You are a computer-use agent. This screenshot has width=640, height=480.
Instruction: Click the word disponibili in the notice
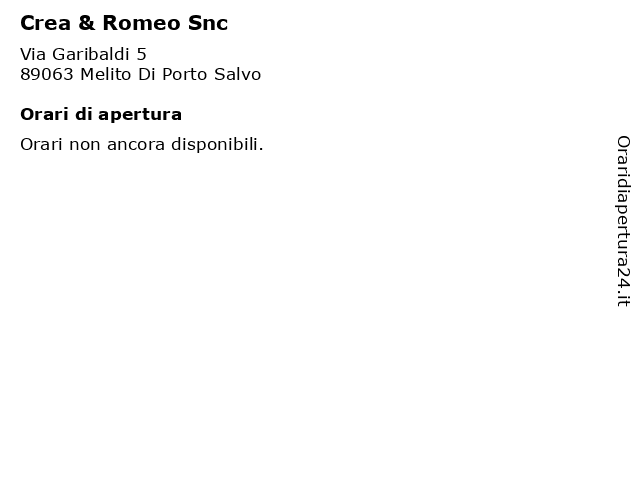click(217, 144)
